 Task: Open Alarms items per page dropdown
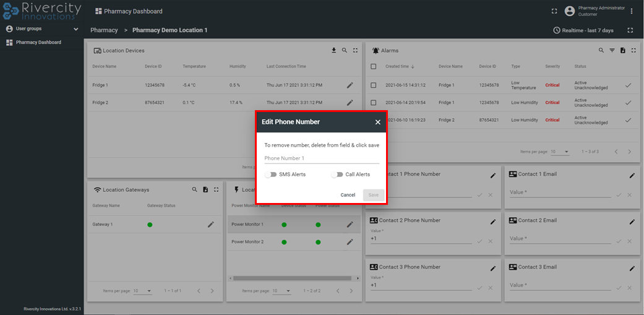pyautogui.click(x=560, y=152)
